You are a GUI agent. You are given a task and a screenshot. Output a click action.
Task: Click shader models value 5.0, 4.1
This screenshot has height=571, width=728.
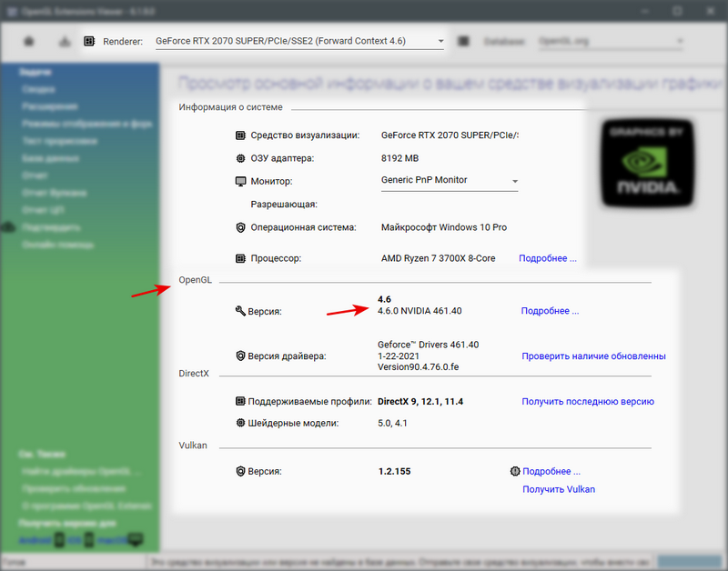click(x=392, y=423)
